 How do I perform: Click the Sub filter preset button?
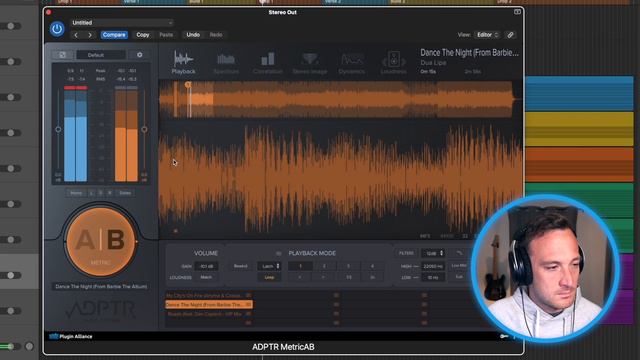[x=459, y=277]
